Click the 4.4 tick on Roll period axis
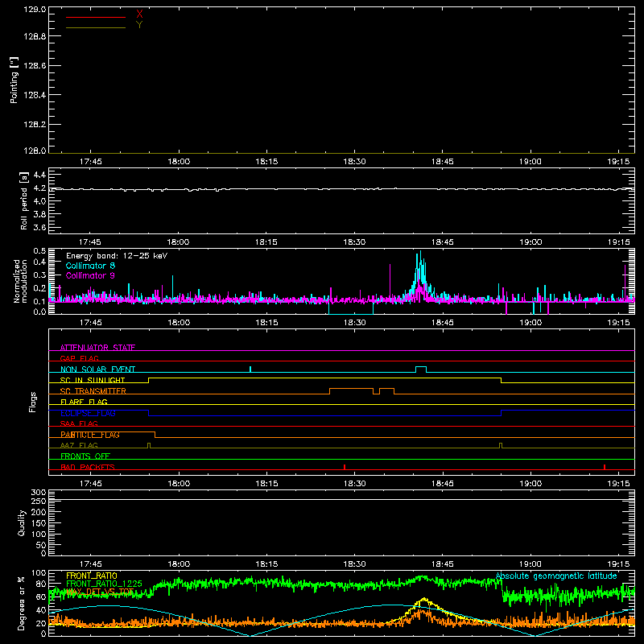Screen dimensions: 644x644 [x=39, y=175]
